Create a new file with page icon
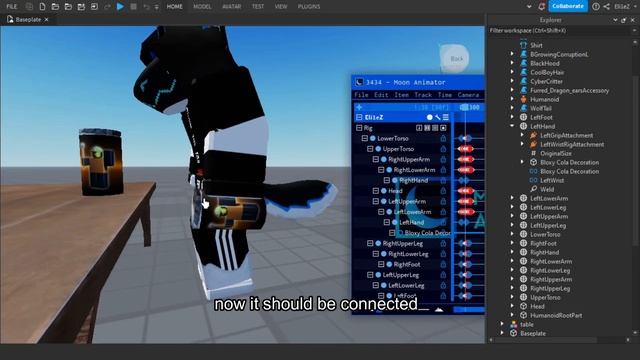The height and width of the screenshot is (360, 640). tap(42, 7)
